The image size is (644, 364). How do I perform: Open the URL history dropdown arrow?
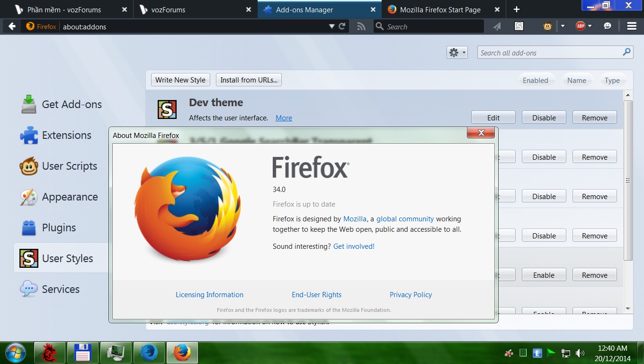[332, 27]
